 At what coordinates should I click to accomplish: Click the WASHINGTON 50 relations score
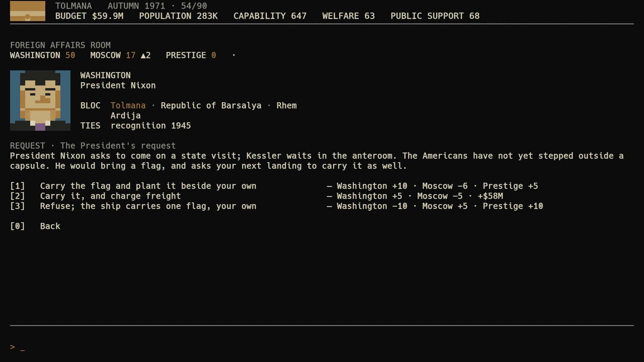[43, 55]
